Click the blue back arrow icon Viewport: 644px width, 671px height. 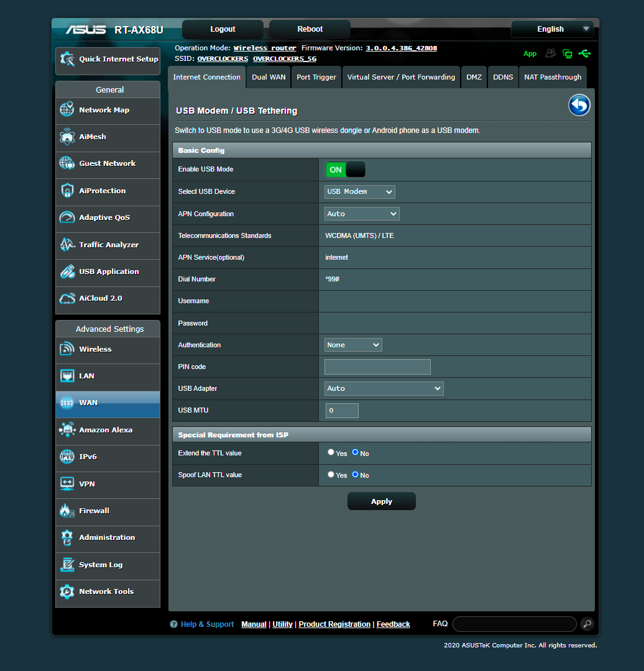click(579, 105)
